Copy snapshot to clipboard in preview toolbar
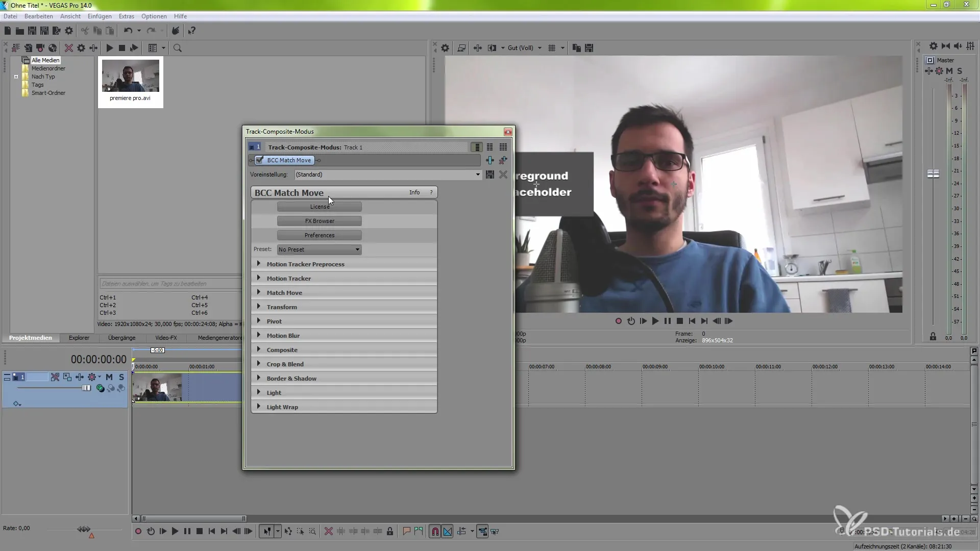The height and width of the screenshot is (551, 980). pyautogui.click(x=577, y=48)
